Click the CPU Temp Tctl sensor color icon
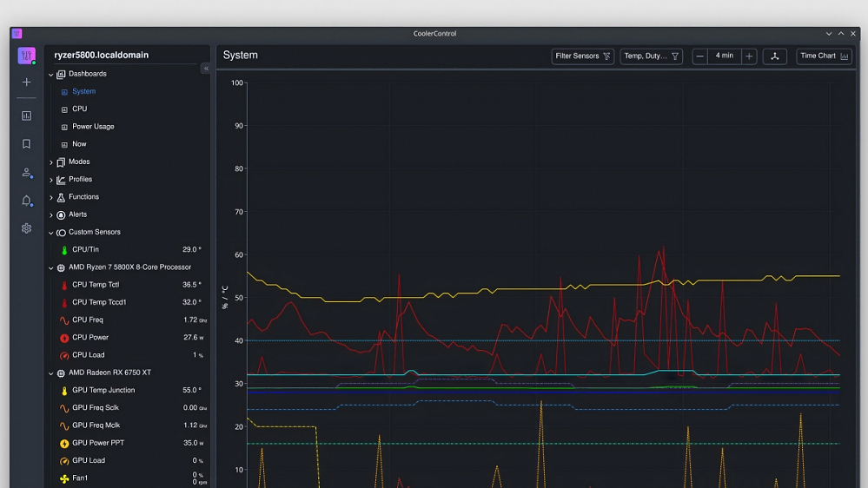 click(x=64, y=286)
